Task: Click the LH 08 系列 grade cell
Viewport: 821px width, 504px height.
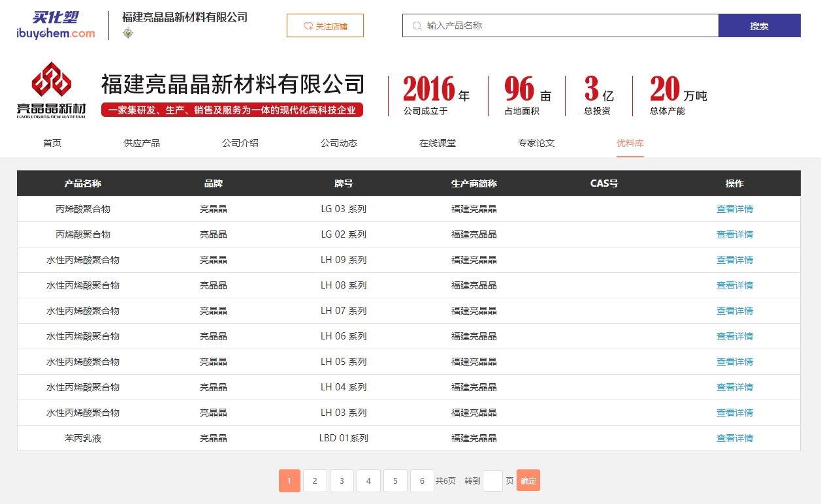Action: click(344, 285)
